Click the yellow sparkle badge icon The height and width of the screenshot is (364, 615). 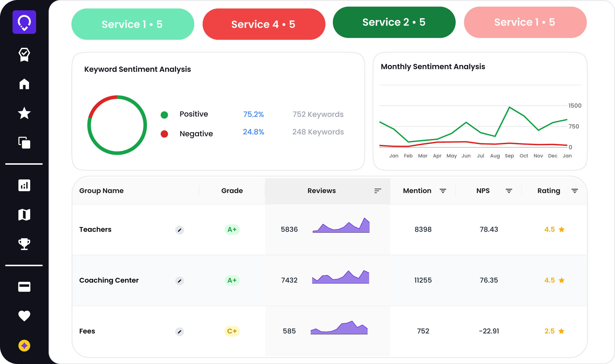[24, 346]
